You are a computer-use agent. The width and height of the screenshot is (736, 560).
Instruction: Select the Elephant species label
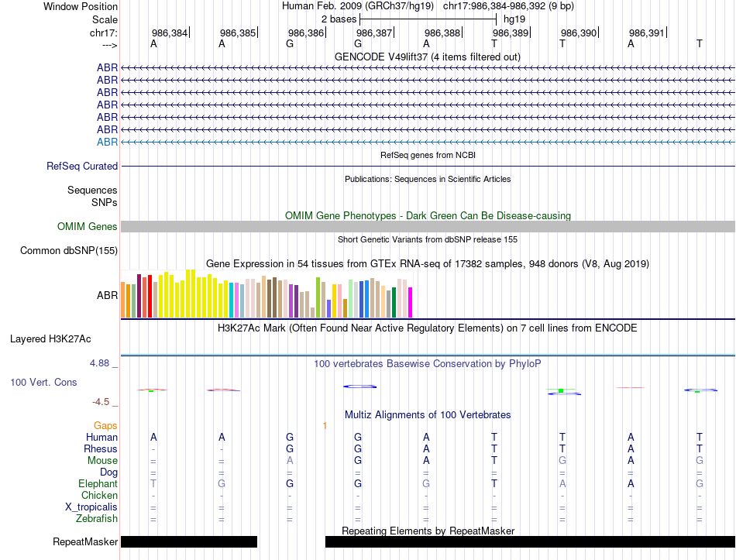point(98,483)
